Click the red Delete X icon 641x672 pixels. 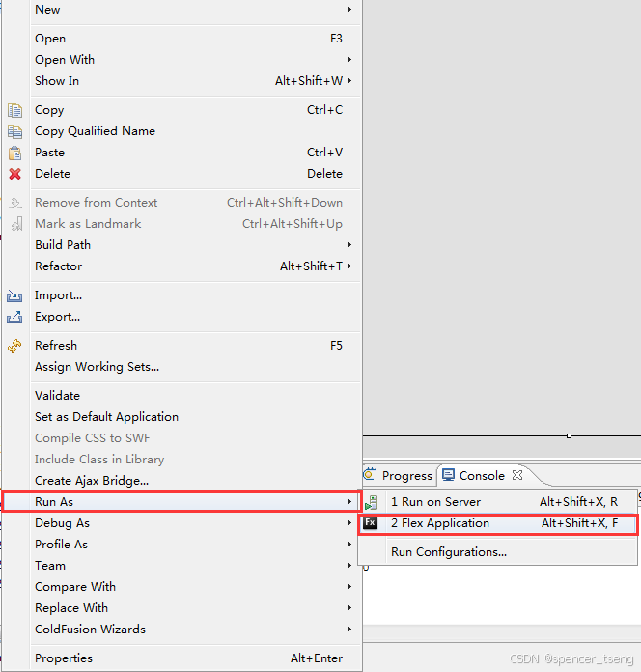(15, 174)
